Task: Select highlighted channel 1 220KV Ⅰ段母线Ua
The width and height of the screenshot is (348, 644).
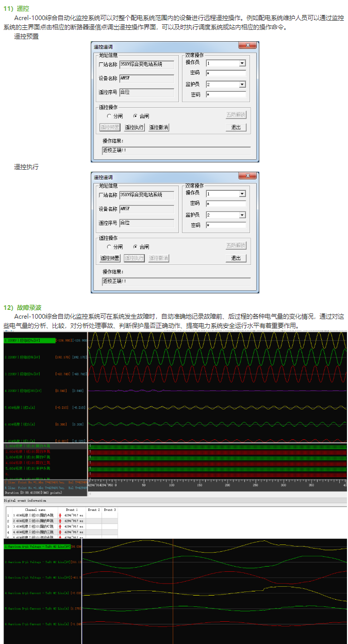Action: click(x=29, y=340)
